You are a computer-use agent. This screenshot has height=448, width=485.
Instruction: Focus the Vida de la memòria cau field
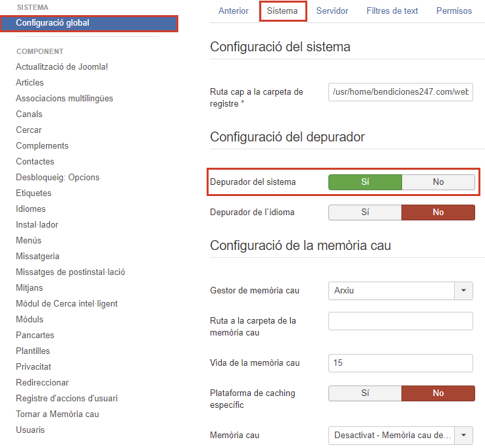point(400,363)
